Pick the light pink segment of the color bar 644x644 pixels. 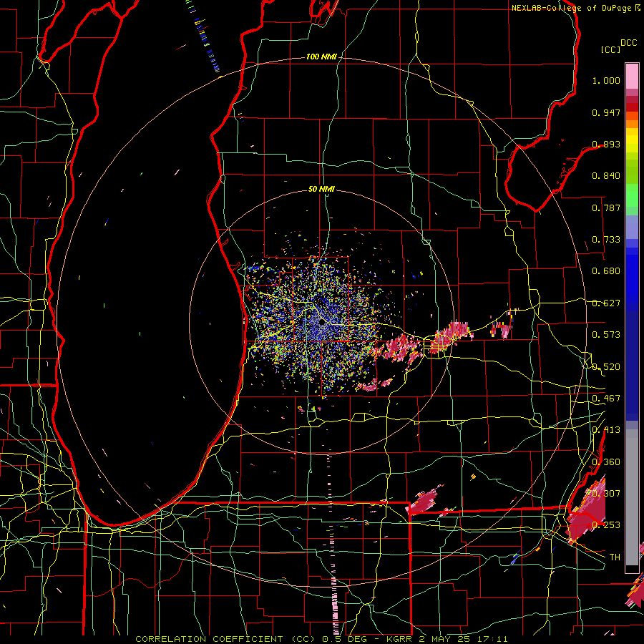tap(632, 77)
